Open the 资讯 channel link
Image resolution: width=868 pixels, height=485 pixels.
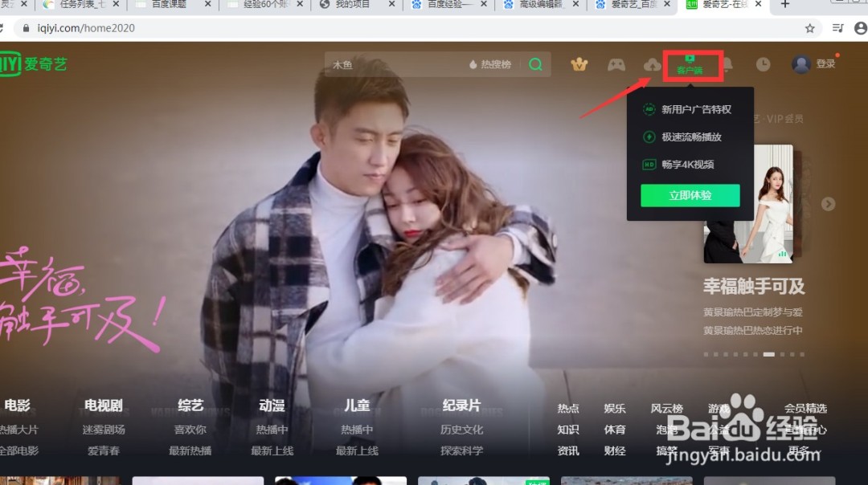tap(568, 450)
